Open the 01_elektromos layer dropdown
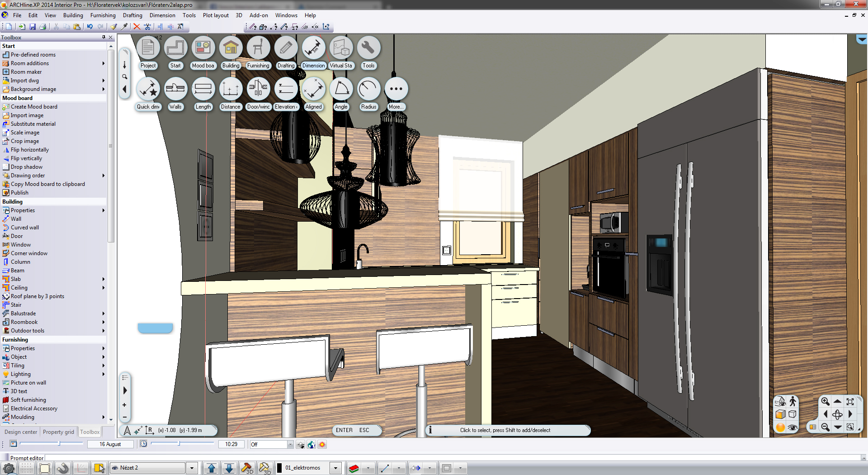This screenshot has height=475, width=868. (x=335, y=468)
